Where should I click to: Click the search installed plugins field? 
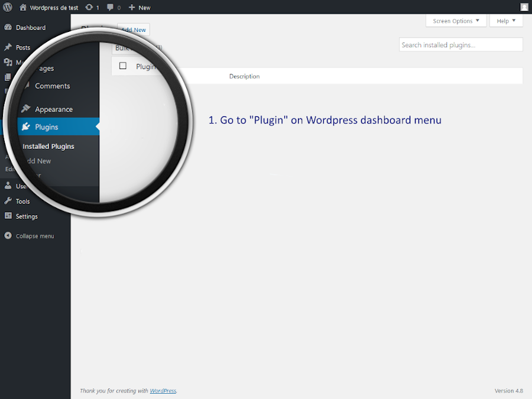(460, 44)
